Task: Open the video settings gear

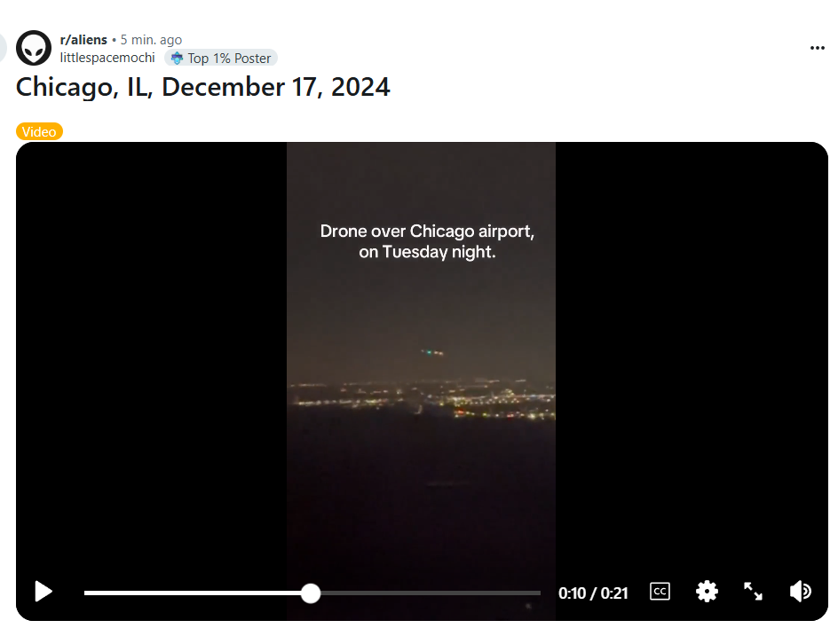Action: click(707, 592)
